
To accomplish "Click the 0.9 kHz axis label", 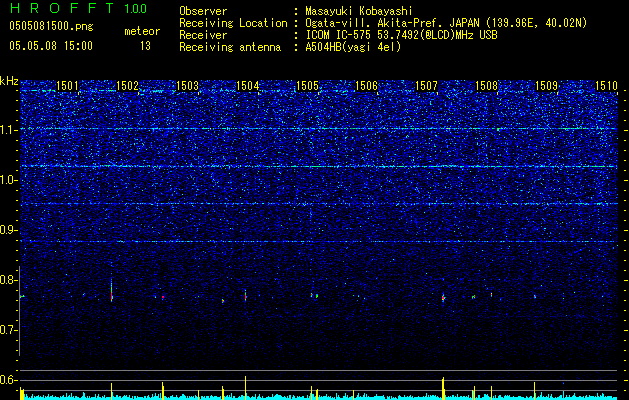I will click(x=9, y=230).
